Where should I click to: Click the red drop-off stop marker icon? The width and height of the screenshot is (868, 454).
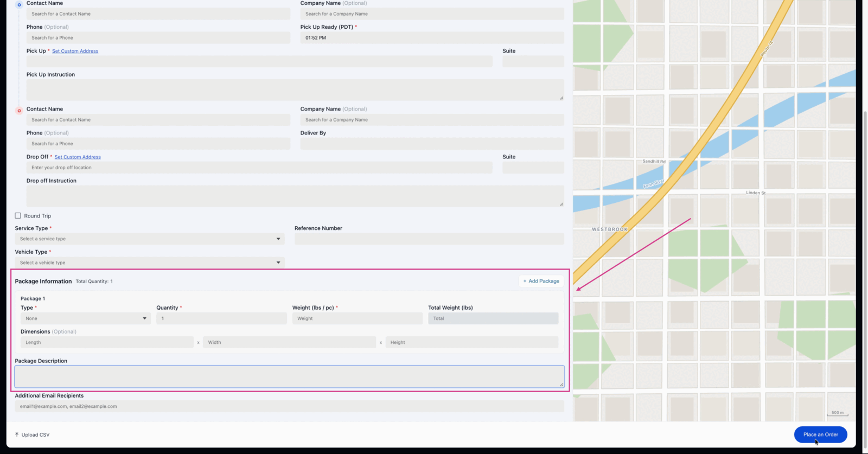click(x=19, y=111)
